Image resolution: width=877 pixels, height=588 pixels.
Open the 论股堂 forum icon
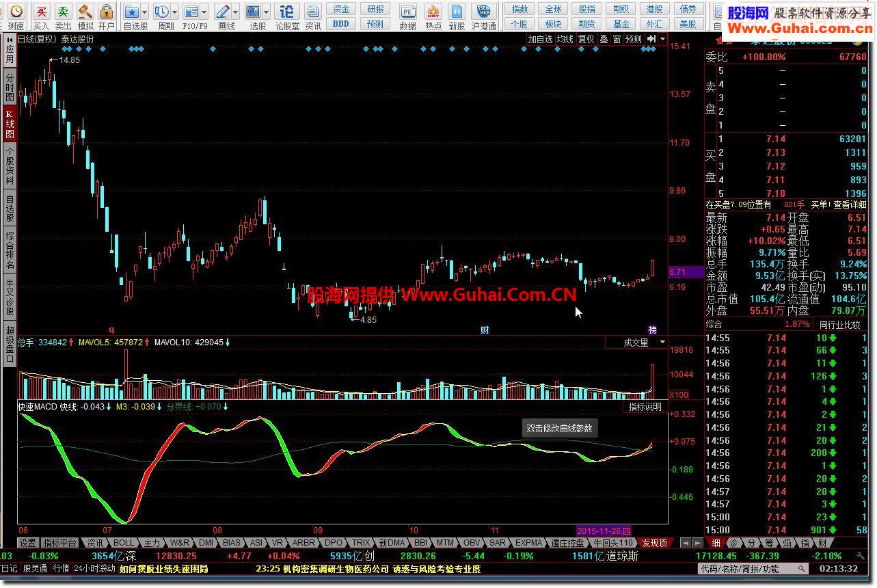(x=288, y=12)
